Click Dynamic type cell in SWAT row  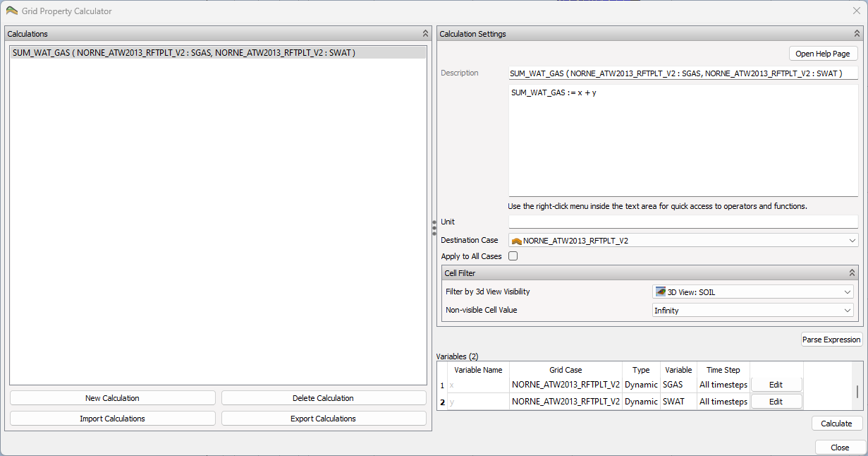point(641,402)
